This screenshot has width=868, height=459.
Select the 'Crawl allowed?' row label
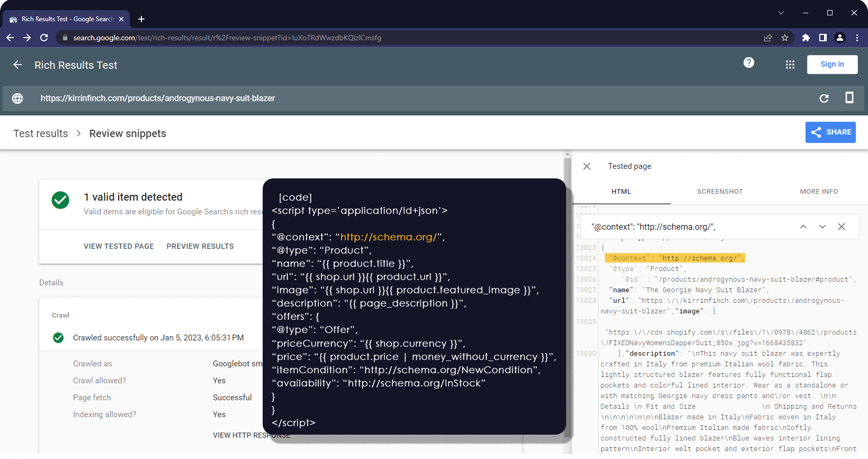tap(100, 381)
